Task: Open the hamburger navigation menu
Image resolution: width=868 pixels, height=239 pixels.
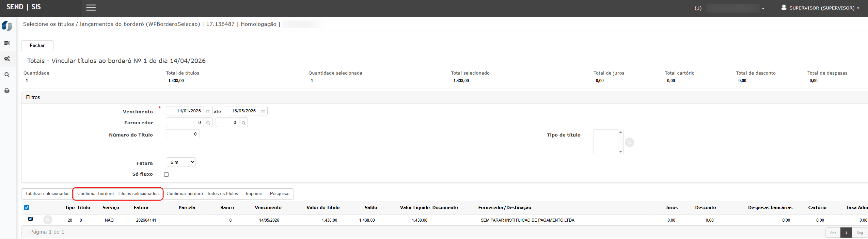Action: [x=91, y=8]
